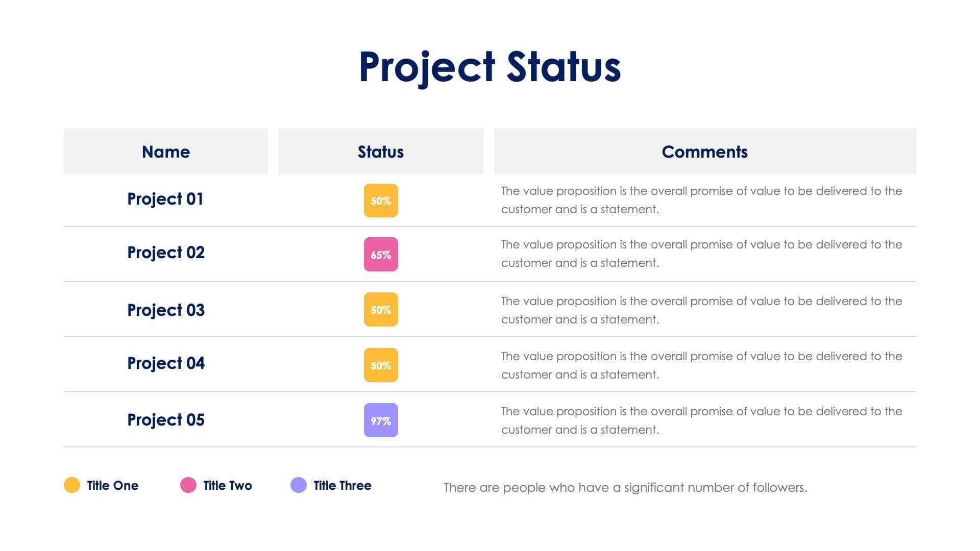The height and width of the screenshot is (551, 980).
Task: Click the footer sentence about followers
Action: coord(625,488)
